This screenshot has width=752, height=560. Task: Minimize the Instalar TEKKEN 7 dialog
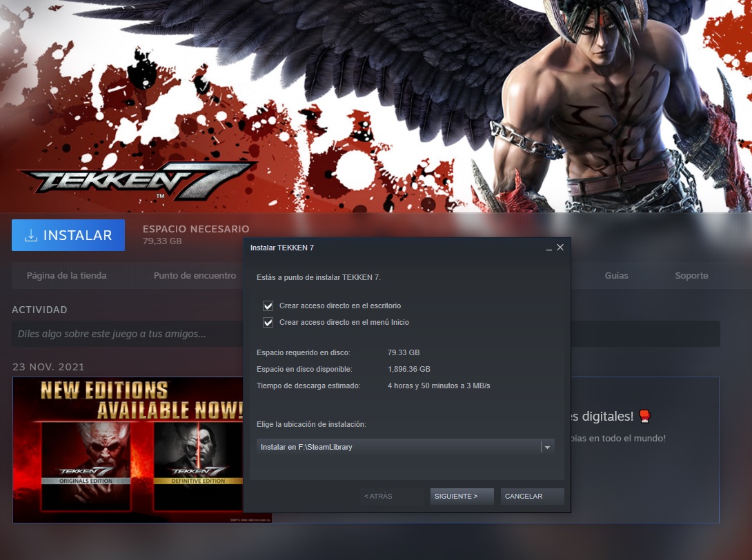tap(548, 248)
